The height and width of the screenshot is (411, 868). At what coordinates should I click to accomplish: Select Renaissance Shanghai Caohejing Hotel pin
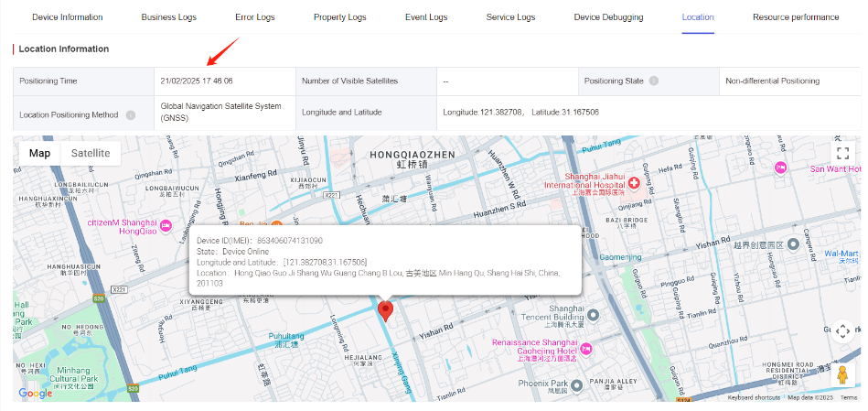(587, 349)
